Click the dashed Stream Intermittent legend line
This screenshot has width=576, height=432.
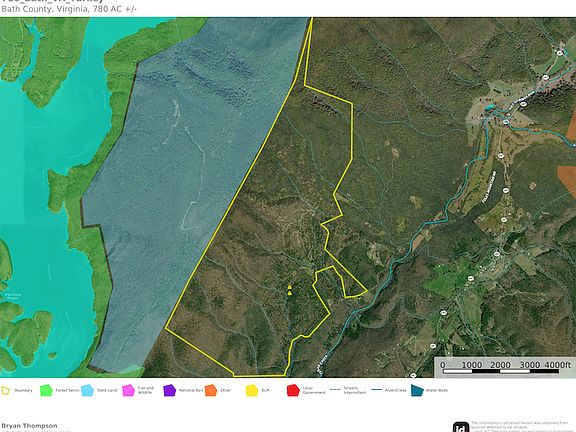[x=335, y=390]
